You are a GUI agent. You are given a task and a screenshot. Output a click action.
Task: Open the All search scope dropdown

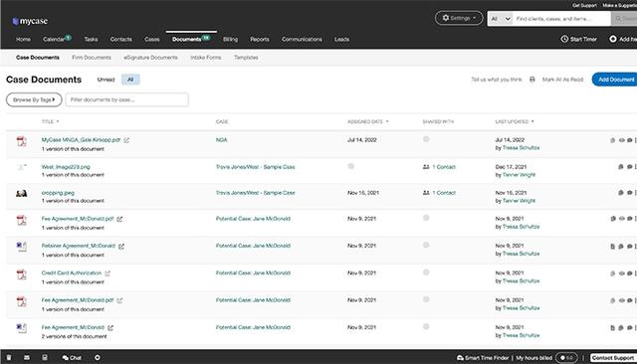click(500, 19)
